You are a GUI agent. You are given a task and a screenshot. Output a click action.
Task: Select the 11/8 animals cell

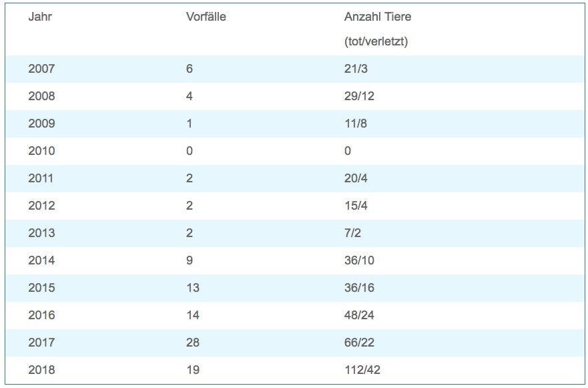[356, 124]
